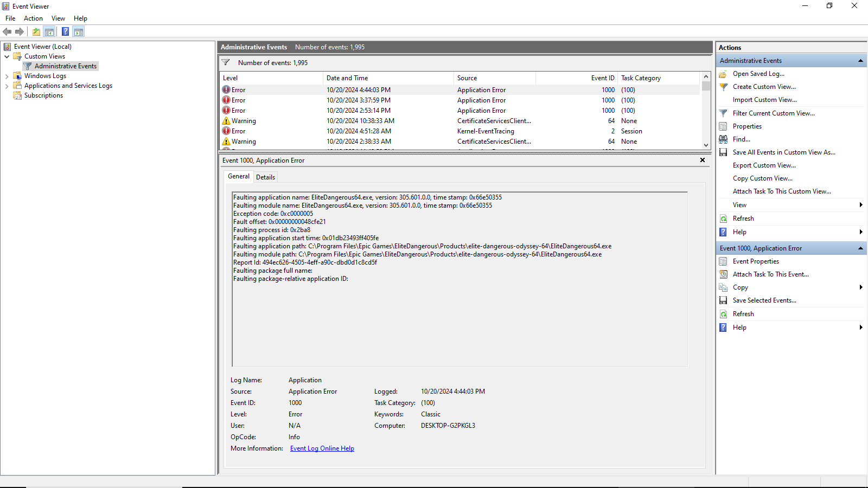Expand Applications and Services Logs node
The image size is (868, 488).
(x=7, y=86)
